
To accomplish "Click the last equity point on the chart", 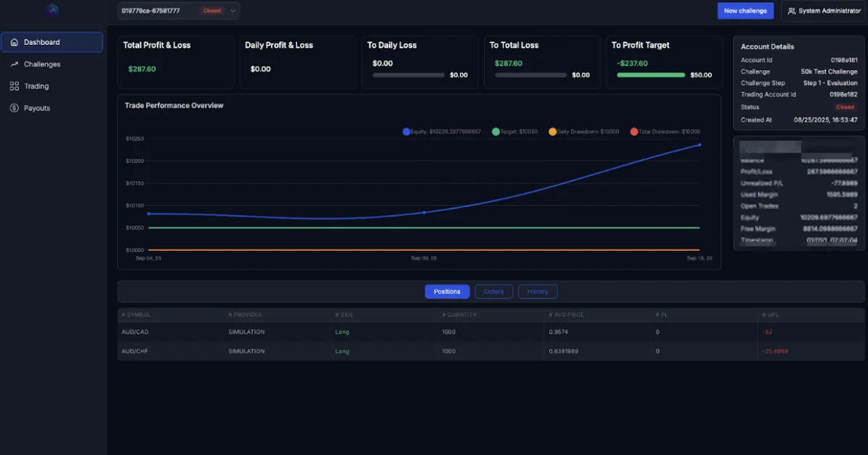I will [700, 145].
